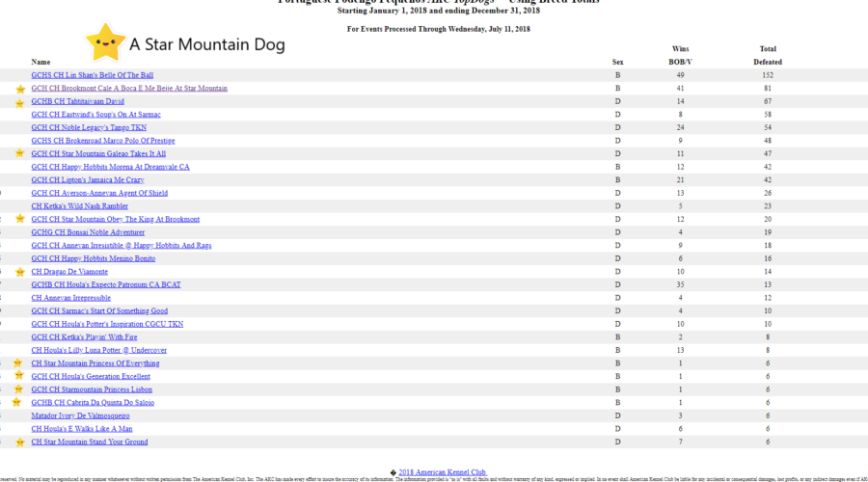Image resolution: width=868 pixels, height=482 pixels.
Task: Click star beside Houla's Generation Excellent
Action: tap(19, 375)
